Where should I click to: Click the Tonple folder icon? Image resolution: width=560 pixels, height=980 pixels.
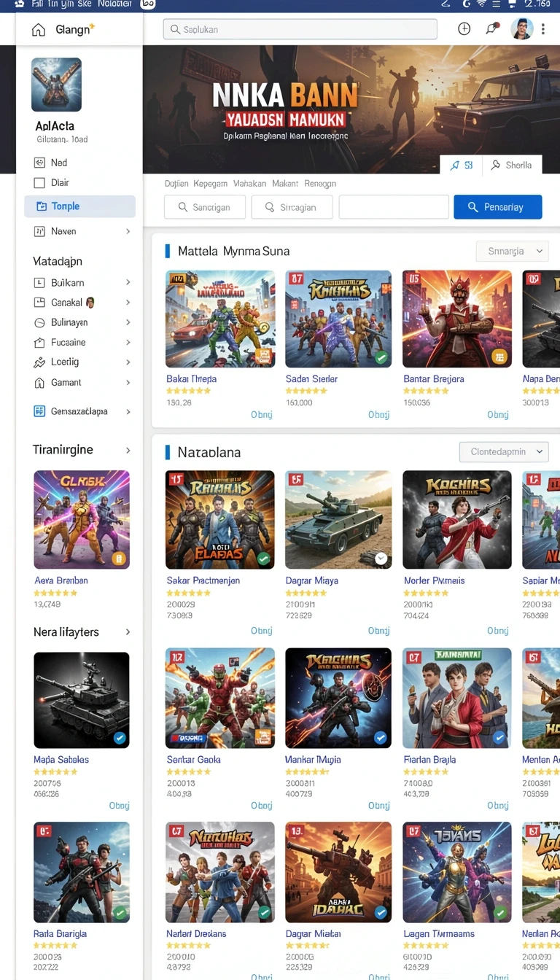41,206
